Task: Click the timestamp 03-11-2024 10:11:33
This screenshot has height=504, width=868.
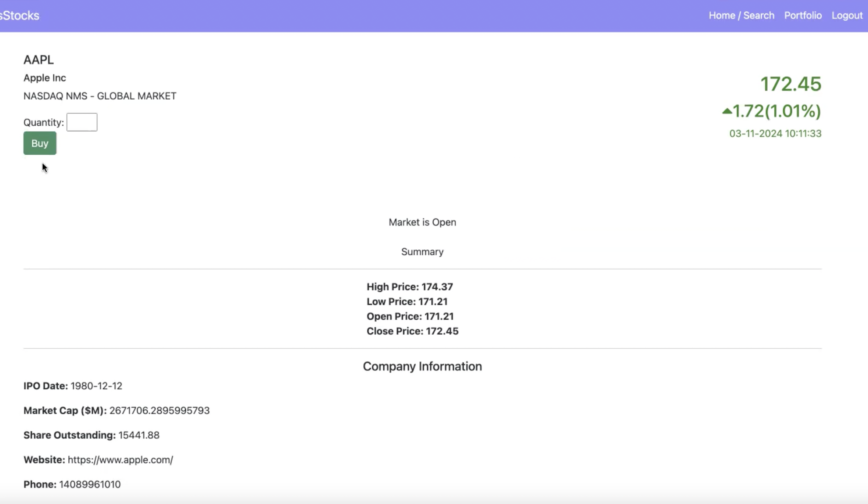Action: pyautogui.click(x=775, y=133)
